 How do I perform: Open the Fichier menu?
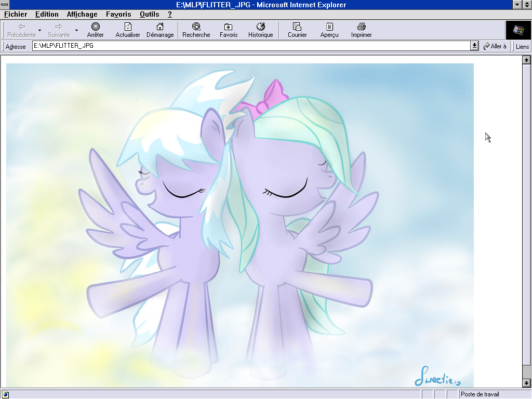click(16, 14)
